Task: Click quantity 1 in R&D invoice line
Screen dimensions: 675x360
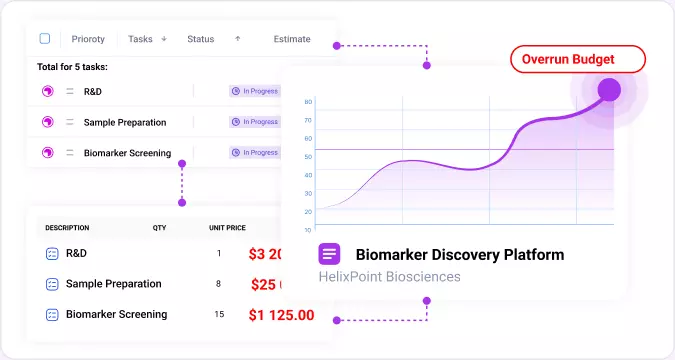Action: [219, 253]
